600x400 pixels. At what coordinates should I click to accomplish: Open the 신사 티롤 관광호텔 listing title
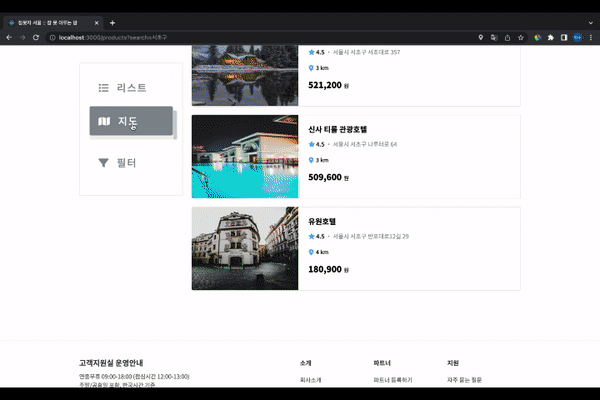338,129
